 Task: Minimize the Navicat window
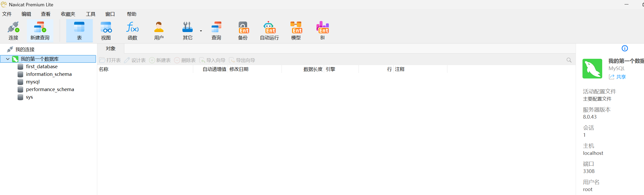tap(627, 4)
